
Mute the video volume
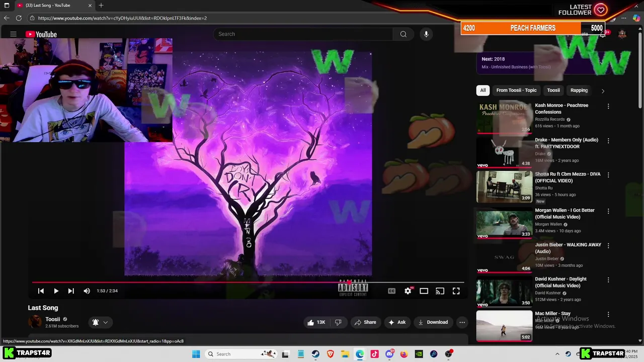pyautogui.click(x=87, y=291)
